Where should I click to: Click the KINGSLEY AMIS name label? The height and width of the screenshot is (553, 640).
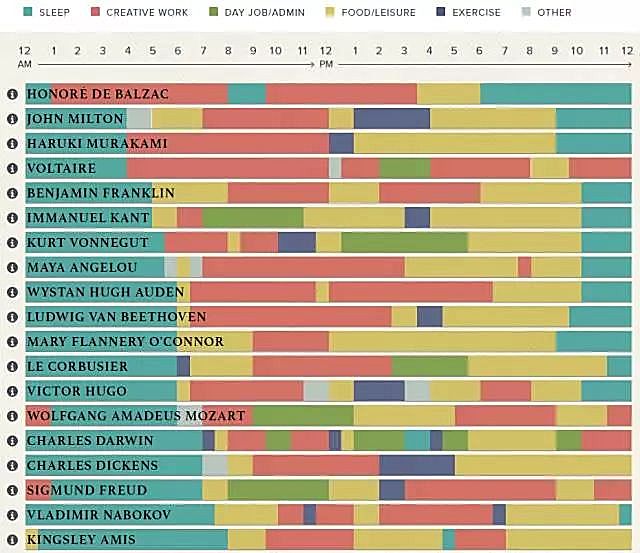81,540
